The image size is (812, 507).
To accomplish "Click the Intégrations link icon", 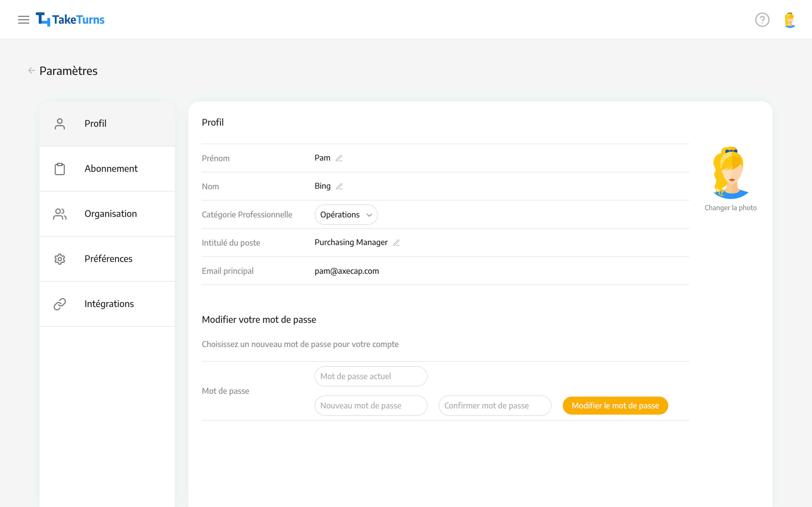I will pos(59,303).
